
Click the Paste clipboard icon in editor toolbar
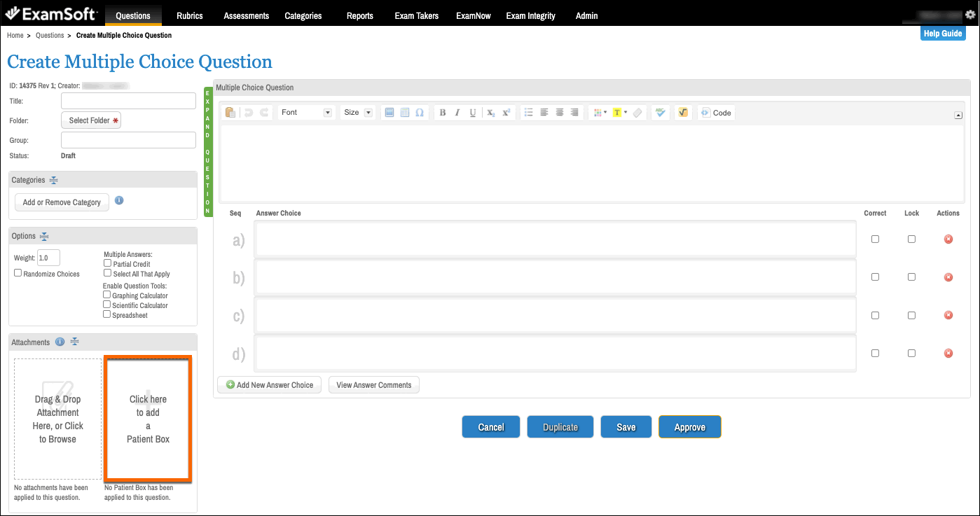[x=230, y=113]
